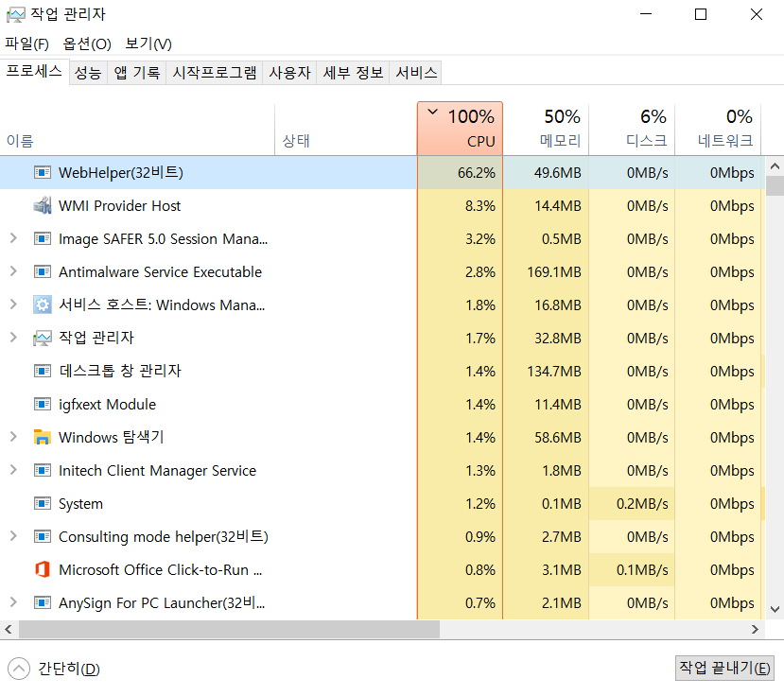Click the AnySign For PC Launcher icon
The height and width of the screenshot is (696, 784).
pos(43,602)
